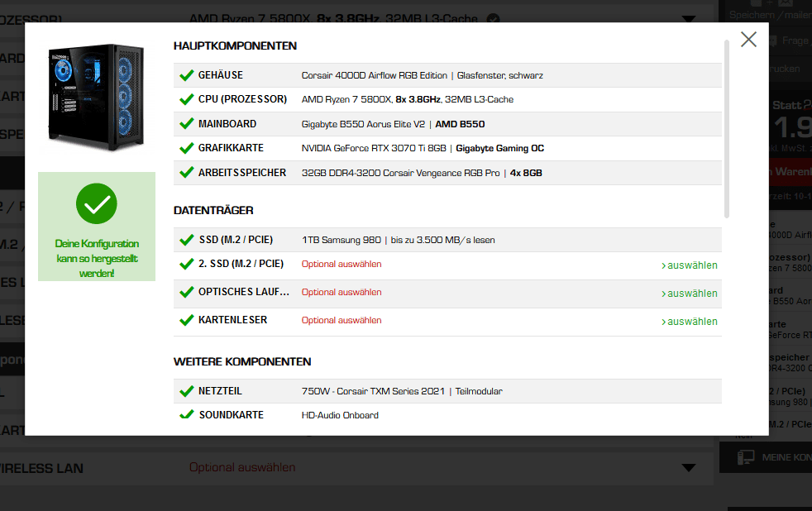Click the checkmark beside NETZTEIL
Viewport: 812px width, 511px height.
coord(186,391)
